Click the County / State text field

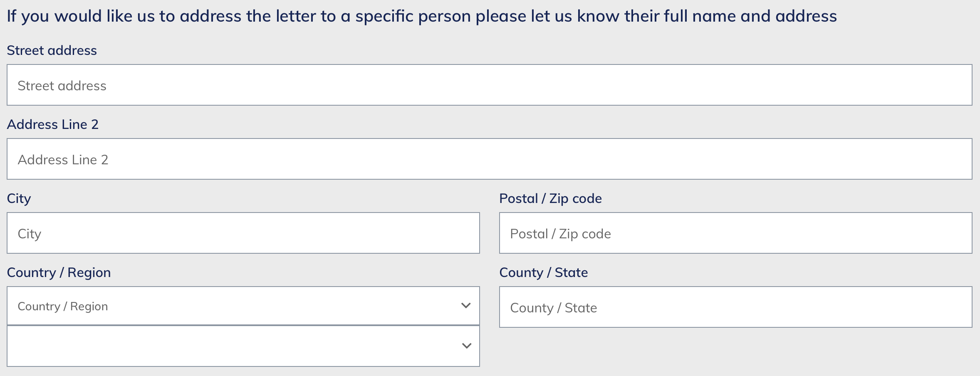click(735, 307)
